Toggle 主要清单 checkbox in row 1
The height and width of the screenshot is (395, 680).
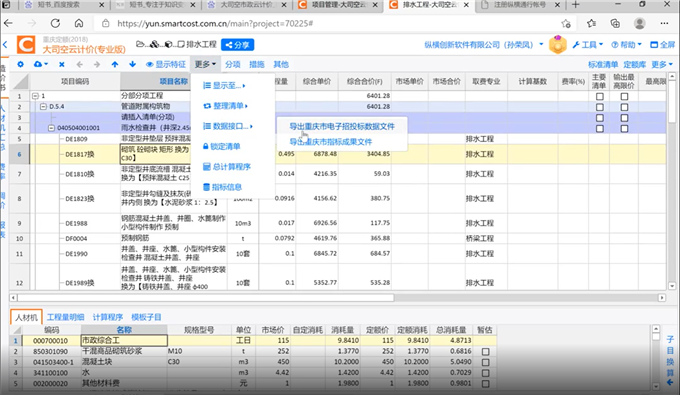(600, 96)
